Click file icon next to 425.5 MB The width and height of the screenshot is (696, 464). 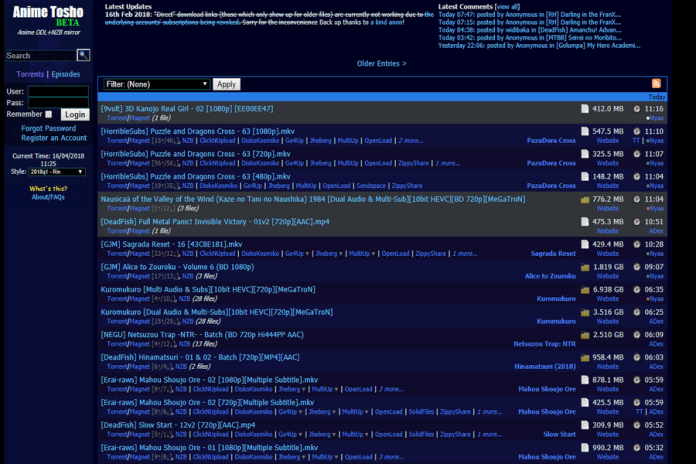point(585,403)
